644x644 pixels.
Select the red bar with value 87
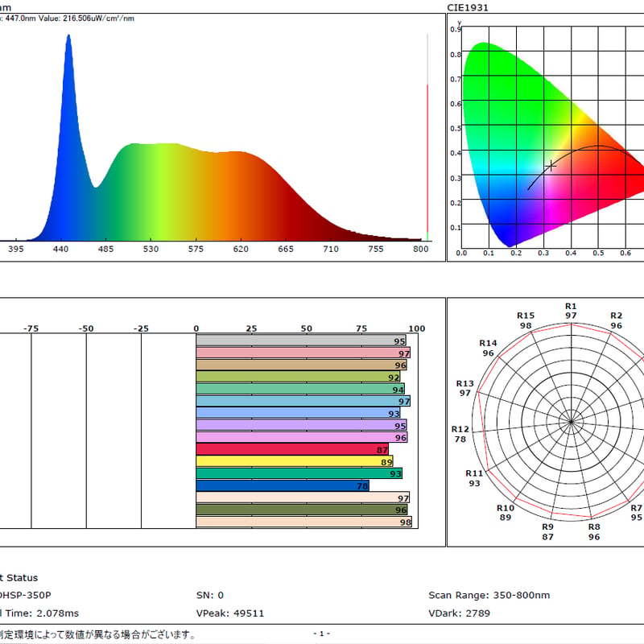[292, 449]
